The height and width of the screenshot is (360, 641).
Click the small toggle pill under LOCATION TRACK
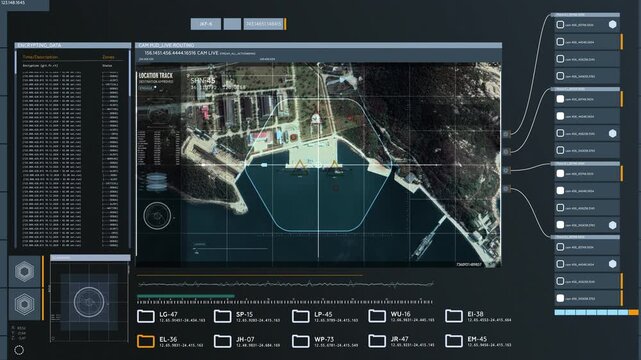pyautogui.click(x=148, y=88)
